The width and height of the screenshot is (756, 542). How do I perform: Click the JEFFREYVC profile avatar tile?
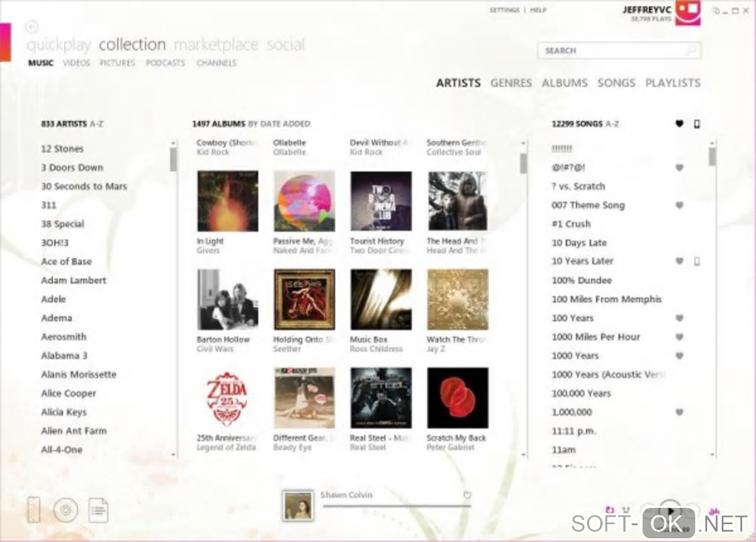(x=688, y=13)
